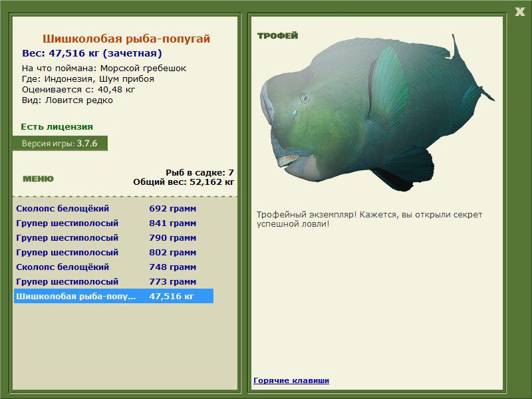The image size is (532, 399).
Task: Select the Групер шестиполосый 802 грамм row
Action: 113,252
